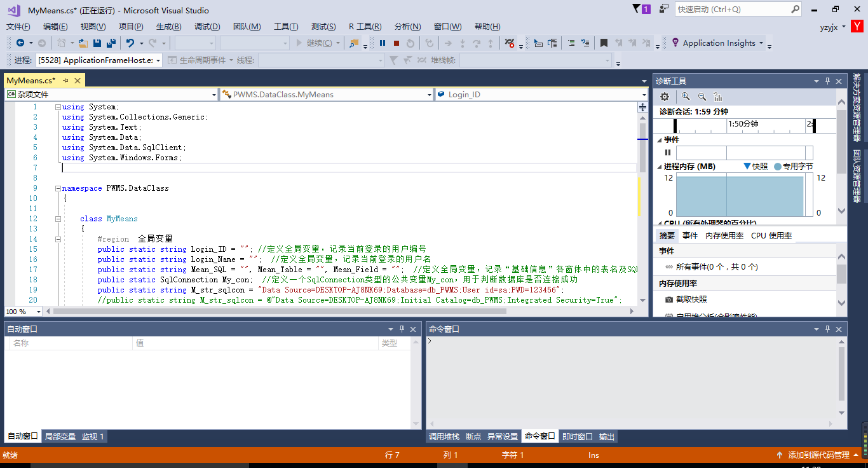The height and width of the screenshot is (468, 868).
Task: Click the Find in Files icon
Action: [x=354, y=43]
